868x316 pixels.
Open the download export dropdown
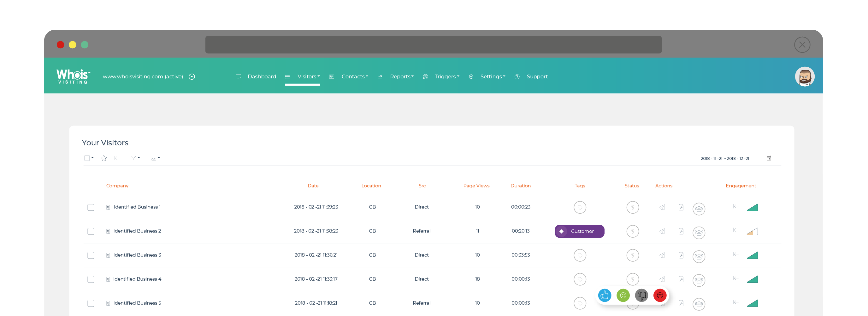pyautogui.click(x=155, y=158)
